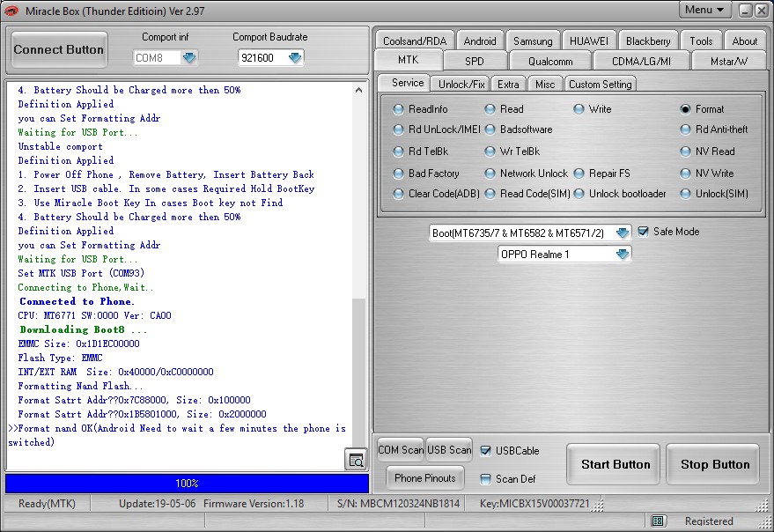774x532 pixels.
Task: Select Rd Anti-theft option
Action: click(685, 129)
